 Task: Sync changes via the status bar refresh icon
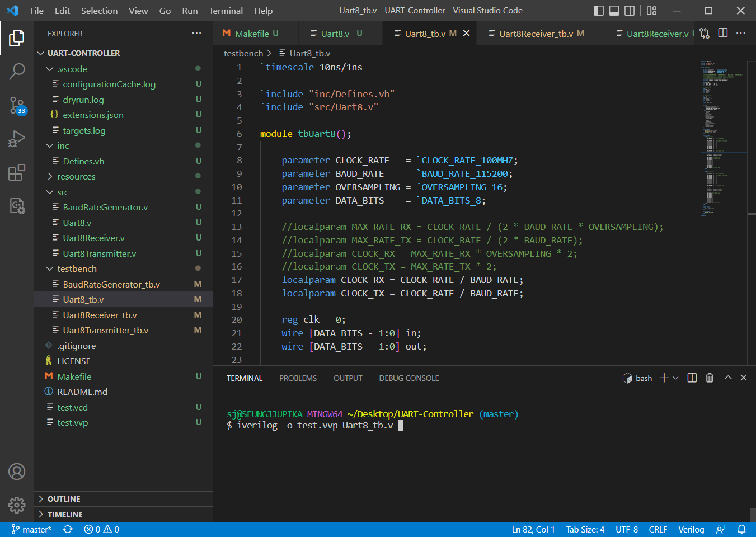(x=67, y=529)
